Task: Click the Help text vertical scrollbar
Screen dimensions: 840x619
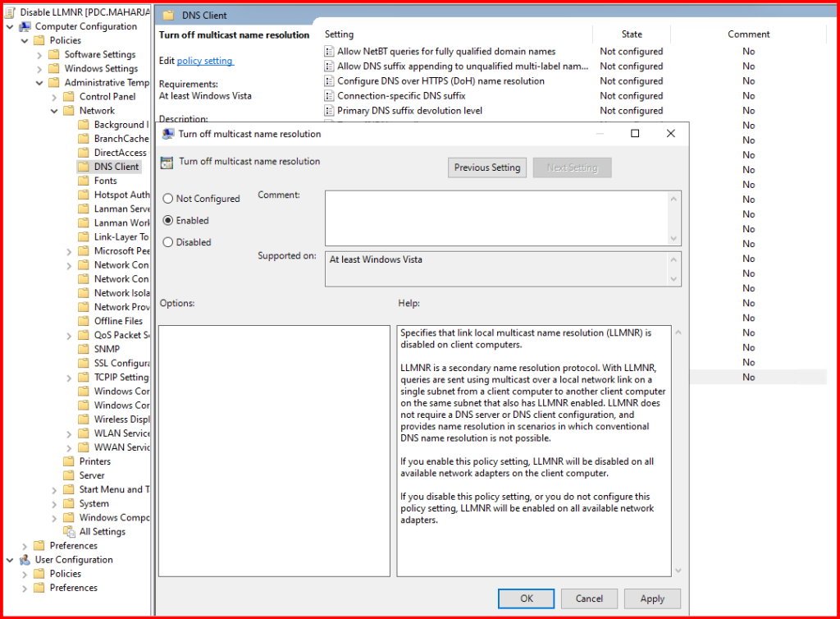Action: click(x=677, y=450)
